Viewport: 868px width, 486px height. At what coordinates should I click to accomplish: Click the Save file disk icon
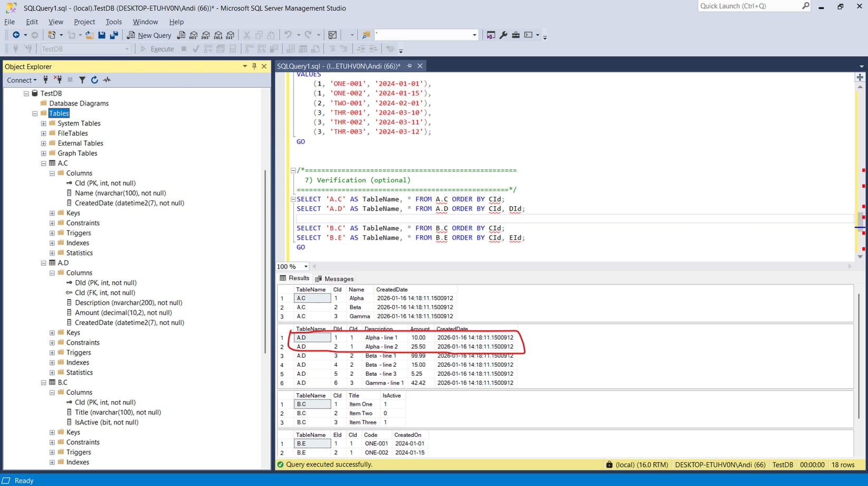(102, 35)
